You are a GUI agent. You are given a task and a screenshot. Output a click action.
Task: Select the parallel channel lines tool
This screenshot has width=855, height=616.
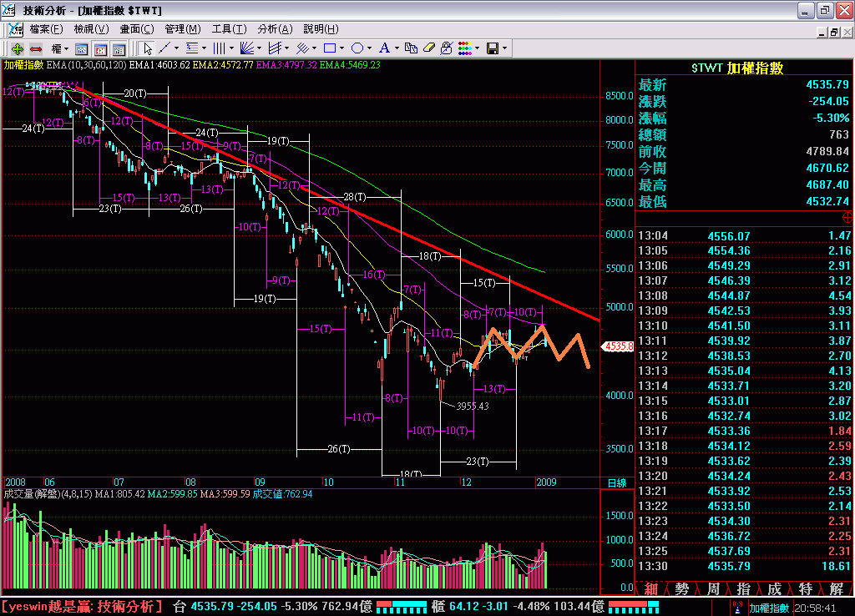(x=274, y=48)
